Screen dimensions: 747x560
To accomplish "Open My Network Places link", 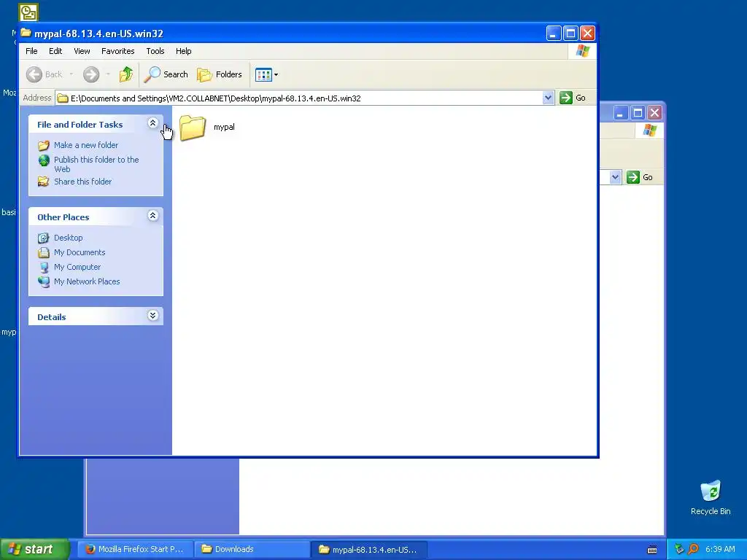I will pos(87,281).
